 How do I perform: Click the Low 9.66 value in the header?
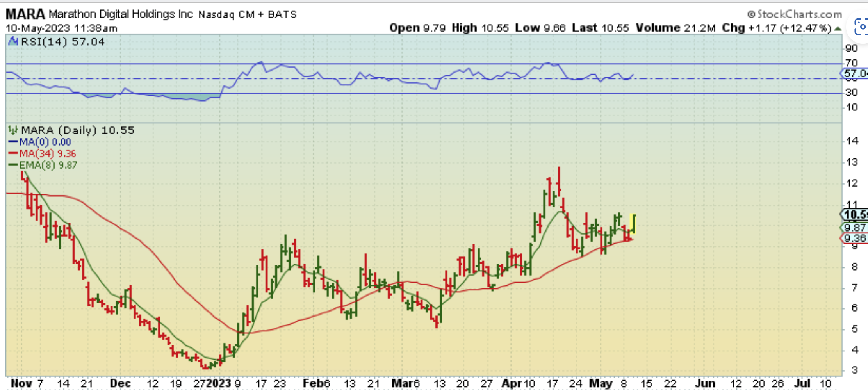(x=540, y=28)
